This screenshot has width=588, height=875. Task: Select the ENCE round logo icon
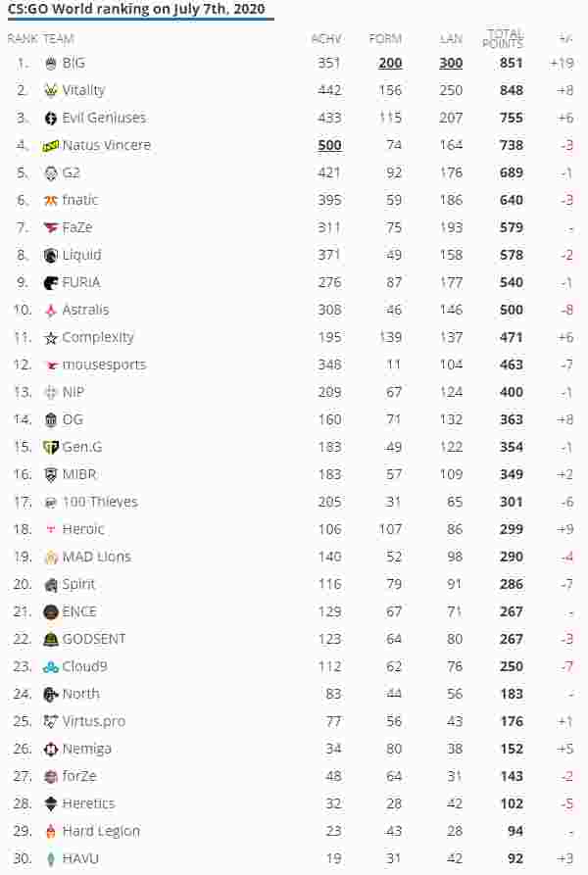click(x=51, y=612)
